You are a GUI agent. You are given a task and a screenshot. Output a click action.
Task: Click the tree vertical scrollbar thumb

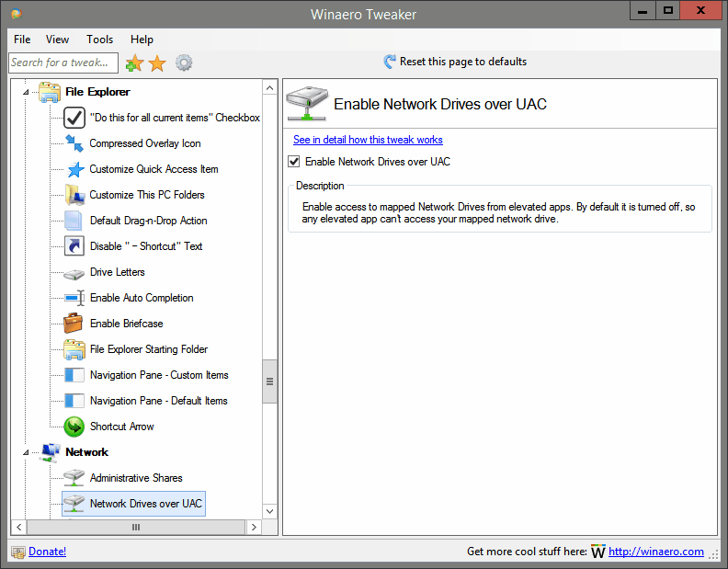(x=269, y=381)
